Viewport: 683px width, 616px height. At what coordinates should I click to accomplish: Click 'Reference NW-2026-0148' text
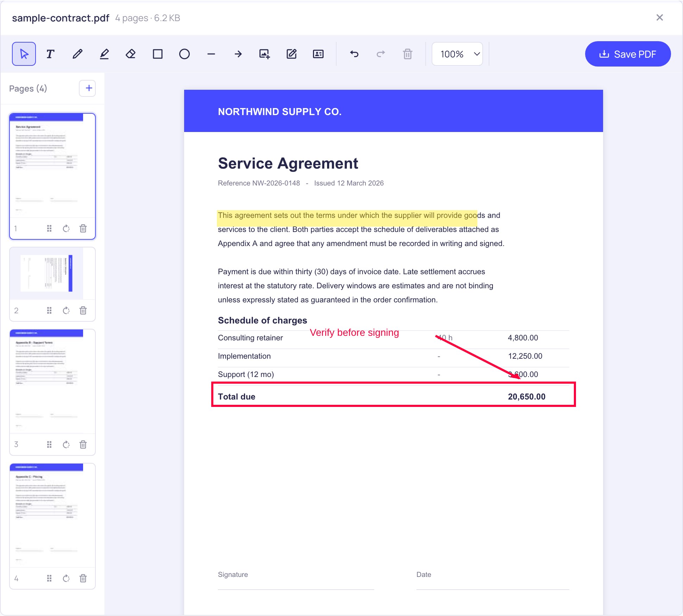(x=259, y=183)
